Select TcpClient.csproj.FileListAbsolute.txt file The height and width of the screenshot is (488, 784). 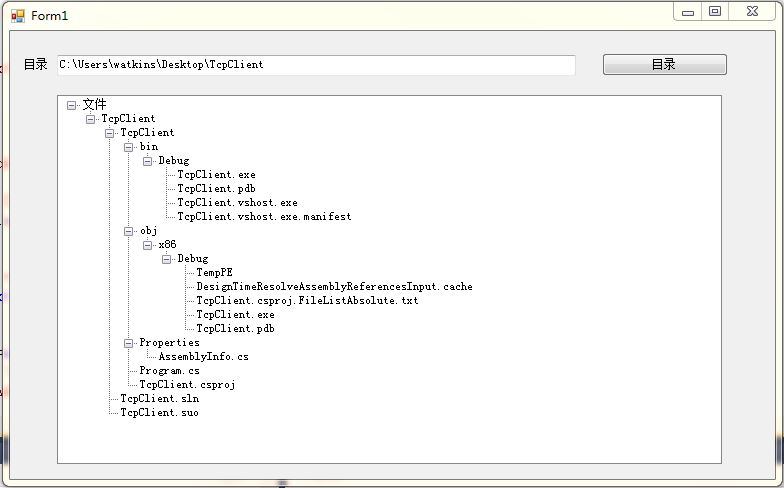coord(308,300)
